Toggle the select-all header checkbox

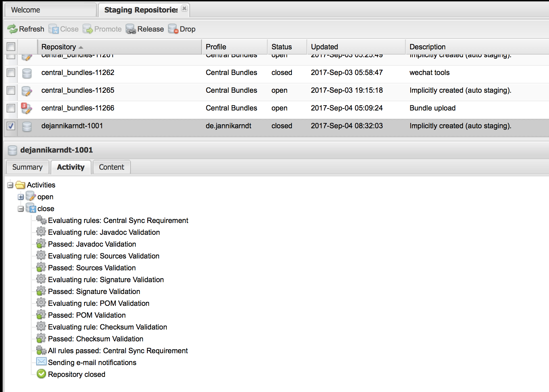coord(11,47)
